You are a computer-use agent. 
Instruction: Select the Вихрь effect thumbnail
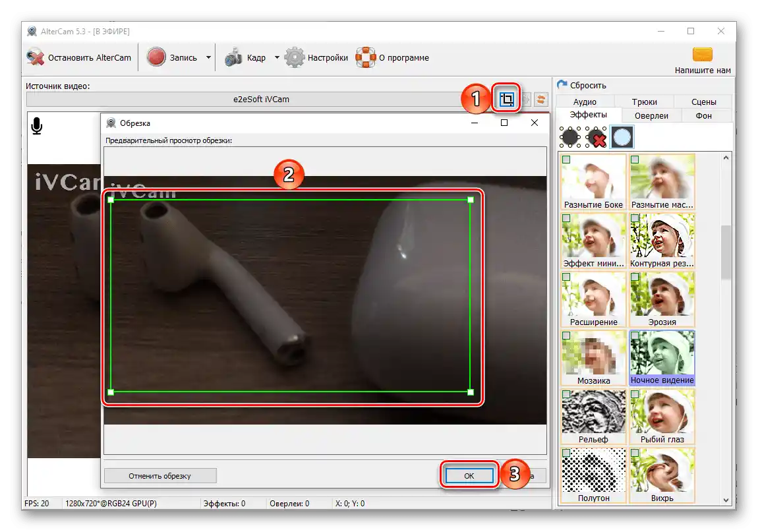tap(662, 475)
